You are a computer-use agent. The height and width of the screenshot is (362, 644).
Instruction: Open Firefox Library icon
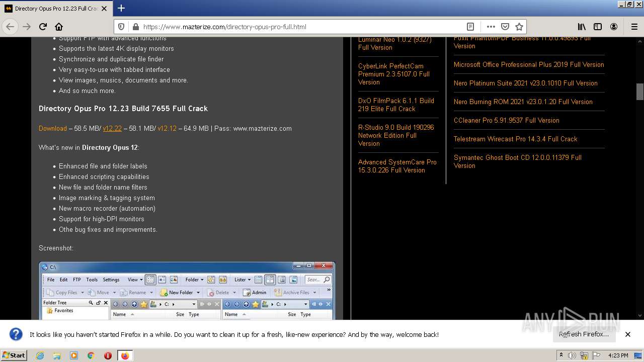(582, 27)
